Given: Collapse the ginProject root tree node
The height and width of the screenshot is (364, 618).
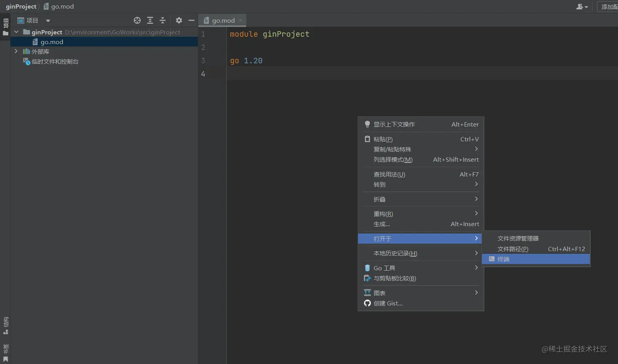Looking at the screenshot, I should click(x=16, y=32).
